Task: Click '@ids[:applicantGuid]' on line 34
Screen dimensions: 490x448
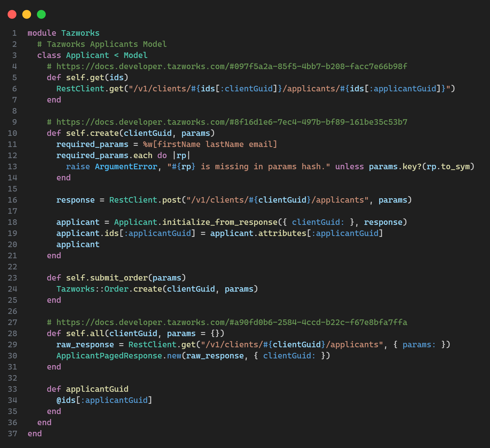Action: point(104,400)
